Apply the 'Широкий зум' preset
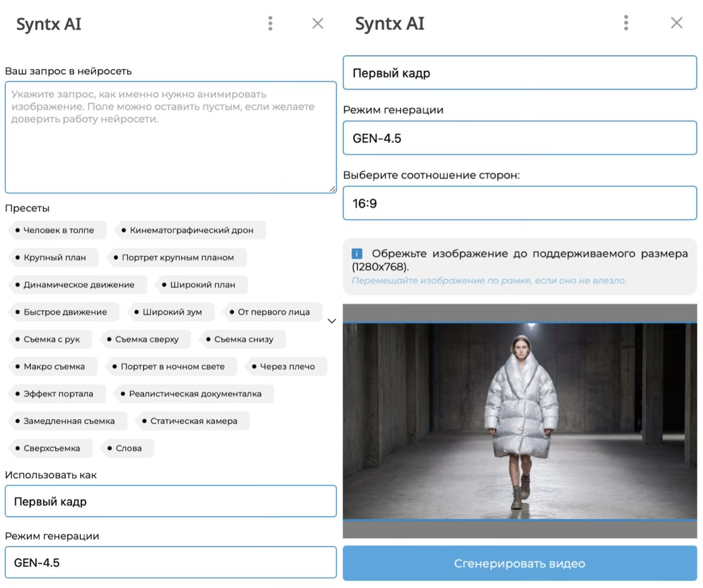This screenshot has height=588, width=703. (172, 312)
